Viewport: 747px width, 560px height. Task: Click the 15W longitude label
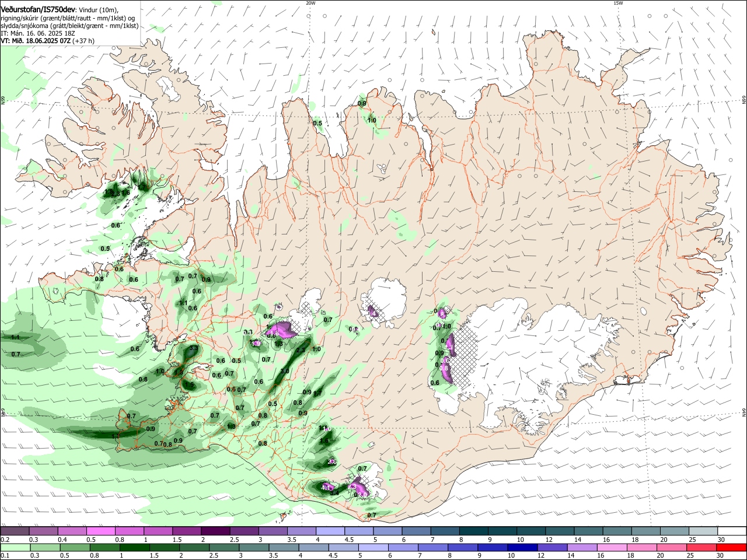[618, 3]
